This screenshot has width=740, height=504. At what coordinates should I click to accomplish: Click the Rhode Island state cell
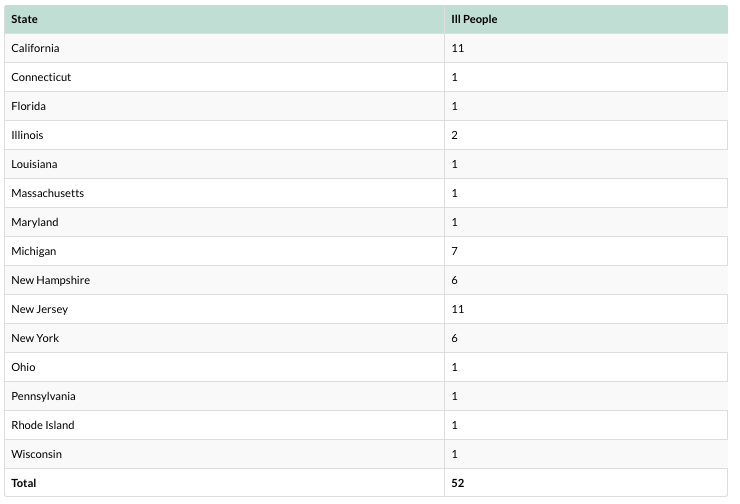42,425
